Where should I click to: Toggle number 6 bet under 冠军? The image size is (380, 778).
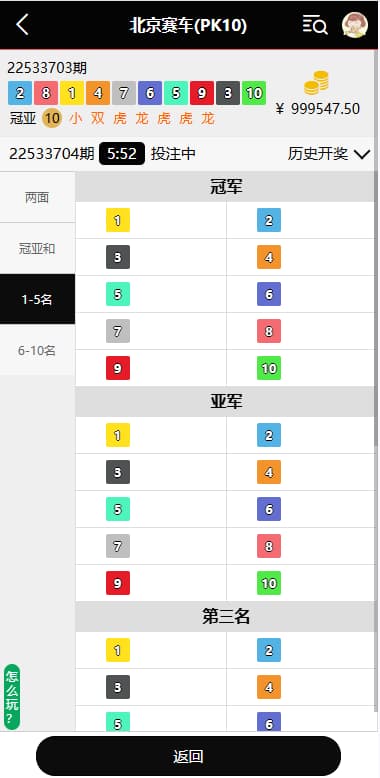pyautogui.click(x=269, y=294)
